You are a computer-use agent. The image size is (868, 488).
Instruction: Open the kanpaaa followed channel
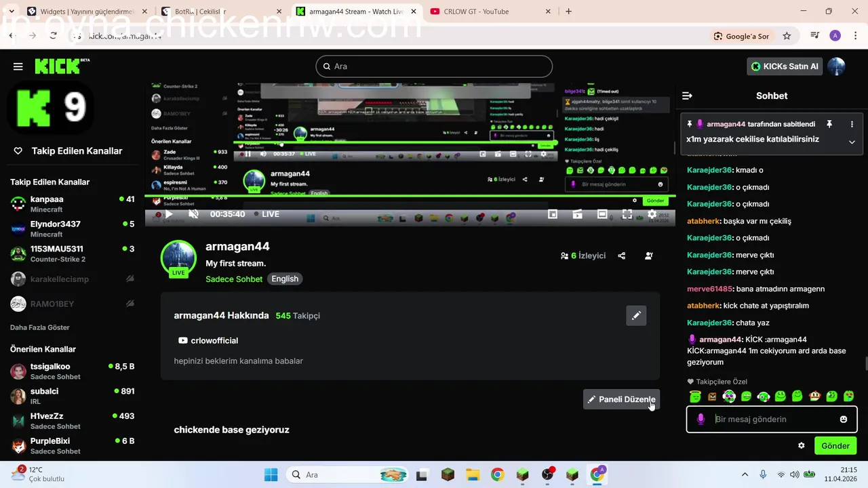[x=73, y=204]
